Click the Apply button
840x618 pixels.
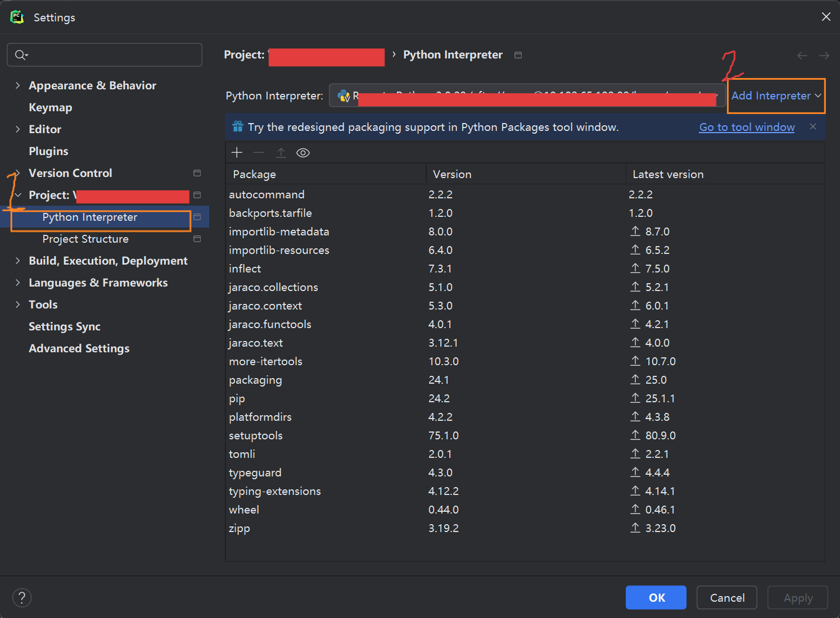pyautogui.click(x=798, y=597)
